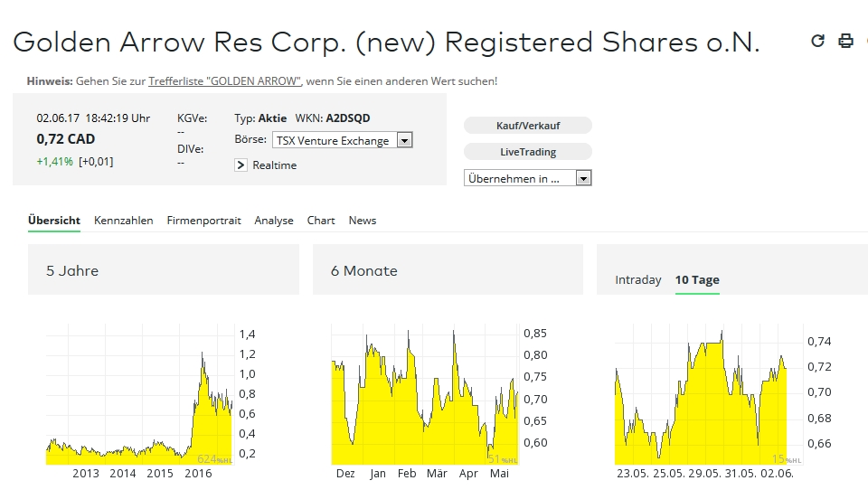868x490 pixels.
Task: Follow the Trefferliste GOLDEN ARROW link
Action: click(x=225, y=81)
